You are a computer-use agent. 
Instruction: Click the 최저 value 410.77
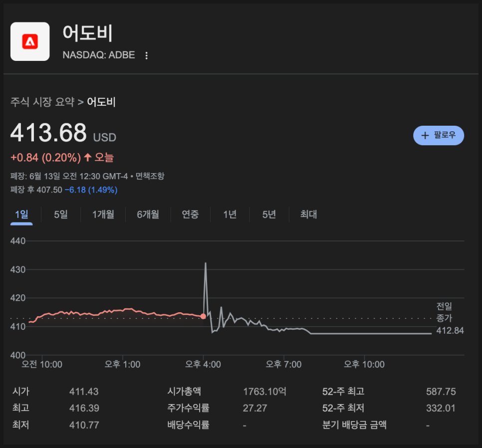pos(84,425)
